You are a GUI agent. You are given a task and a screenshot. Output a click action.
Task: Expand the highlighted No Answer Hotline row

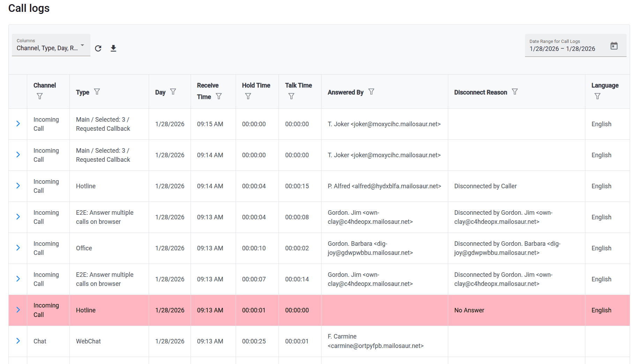(18, 310)
